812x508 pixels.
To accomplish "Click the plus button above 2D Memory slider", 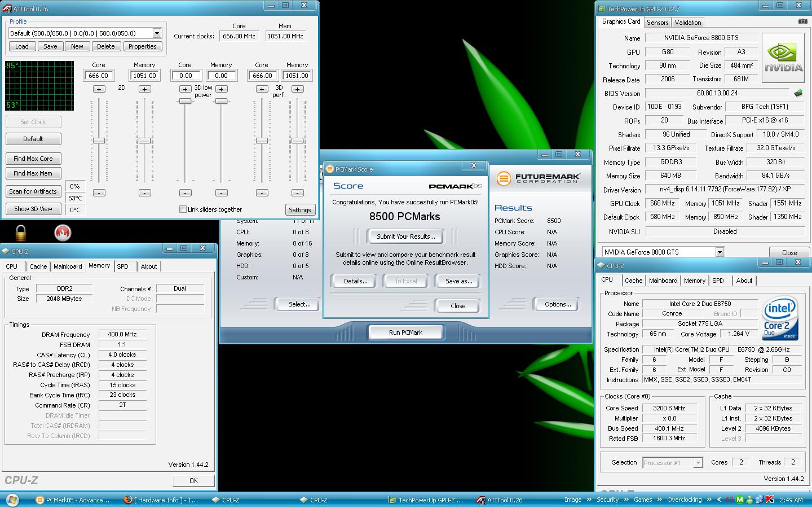I will 144,89.
